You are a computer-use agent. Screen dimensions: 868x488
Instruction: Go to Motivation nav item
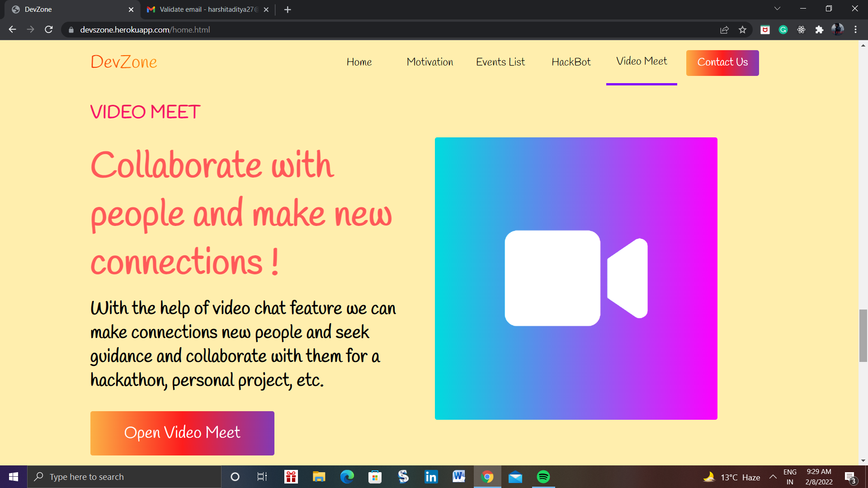pos(429,62)
